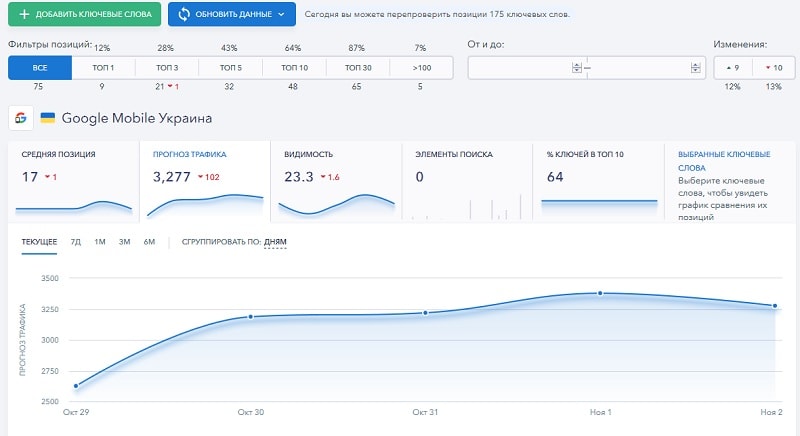
Task: Click the До range input field
Action: click(646, 68)
